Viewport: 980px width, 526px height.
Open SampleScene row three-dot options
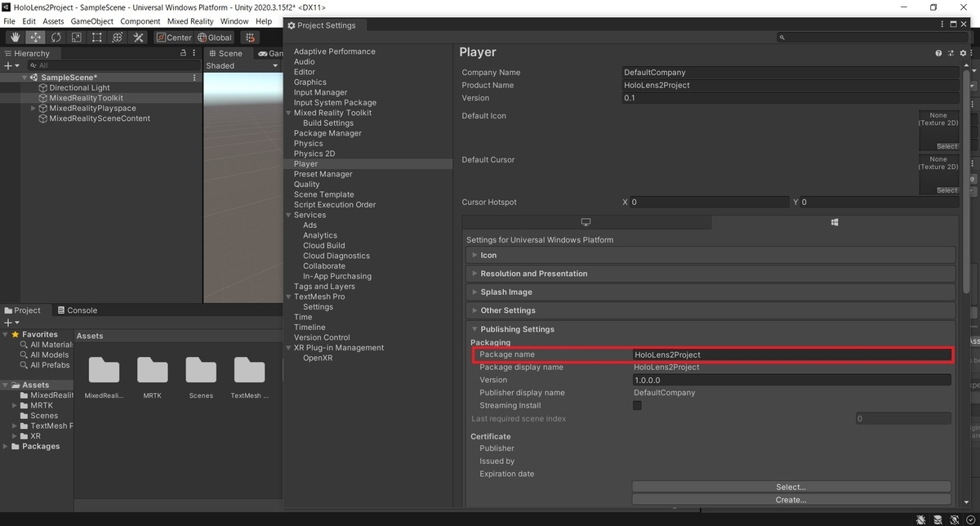pyautogui.click(x=194, y=78)
